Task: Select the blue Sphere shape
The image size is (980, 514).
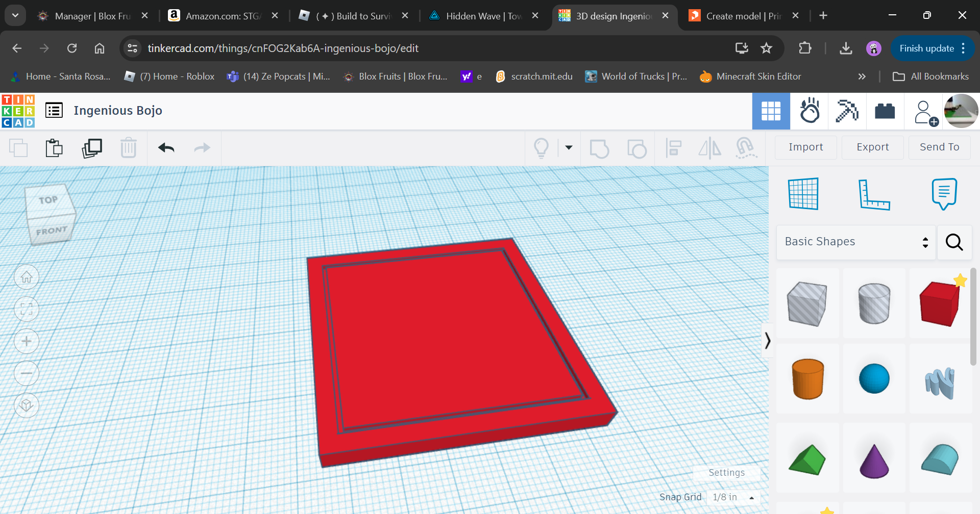Action: 874,379
